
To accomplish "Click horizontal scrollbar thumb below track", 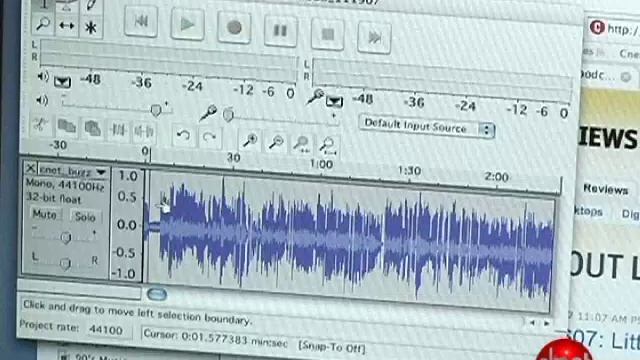I will coord(157,294).
